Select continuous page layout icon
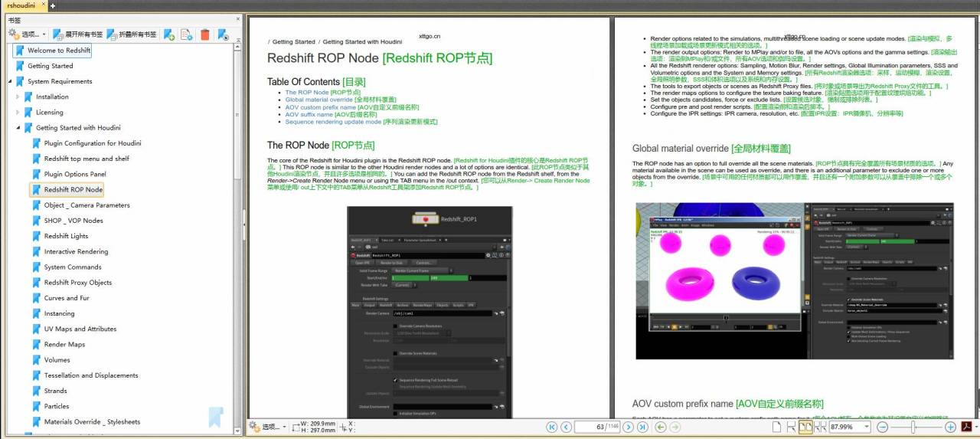Screen dimensions: 980x439 [x=791, y=427]
